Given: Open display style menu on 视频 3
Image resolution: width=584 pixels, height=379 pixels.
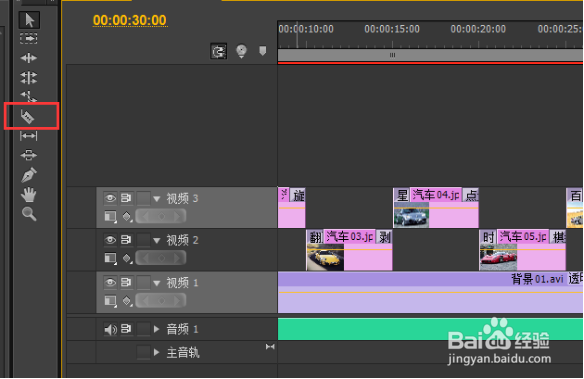Looking at the screenshot, I should 110,216.
